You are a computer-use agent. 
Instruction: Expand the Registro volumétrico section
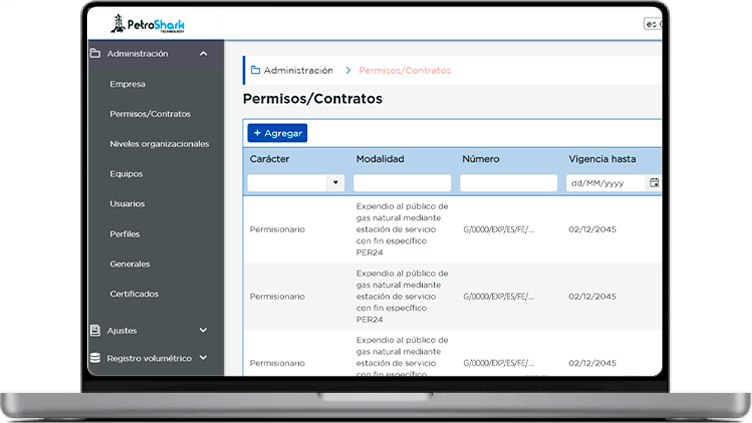(x=203, y=357)
